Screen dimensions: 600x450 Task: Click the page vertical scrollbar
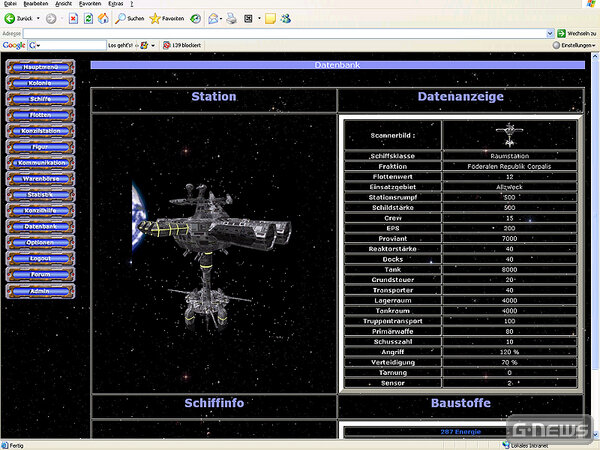595,245
